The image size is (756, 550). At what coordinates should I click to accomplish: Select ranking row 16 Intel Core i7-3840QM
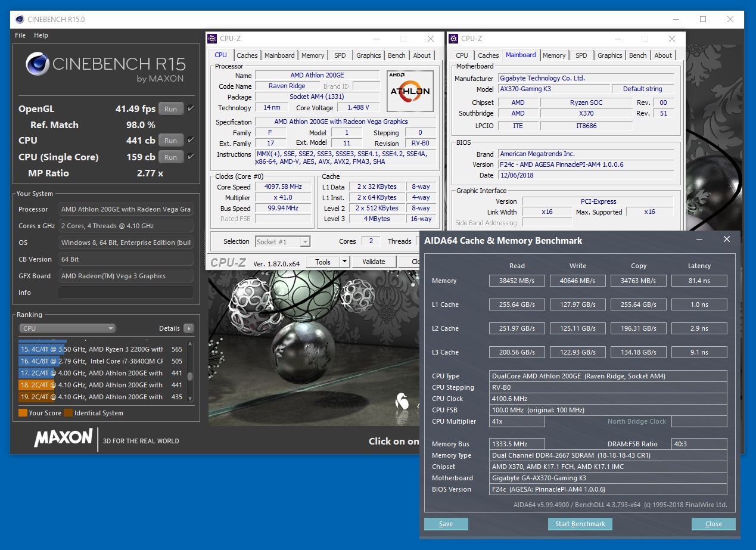point(101,361)
